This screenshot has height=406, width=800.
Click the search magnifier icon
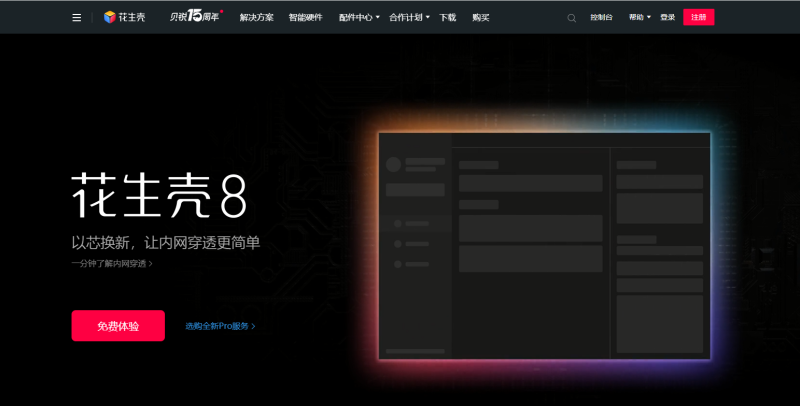pyautogui.click(x=571, y=18)
